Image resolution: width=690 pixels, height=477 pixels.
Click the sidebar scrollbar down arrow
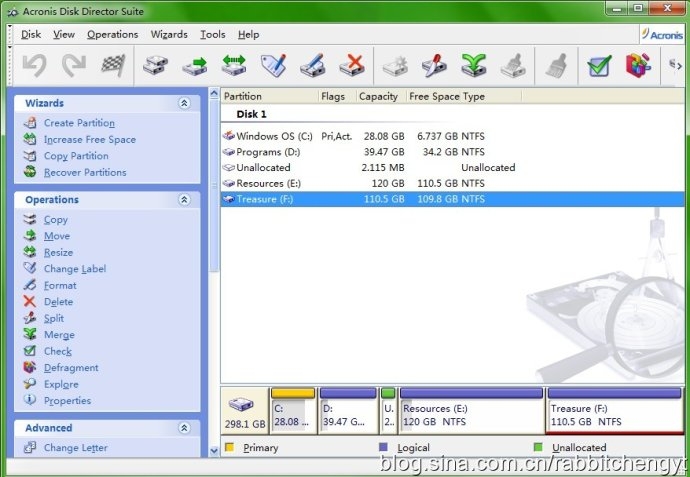[x=212, y=451]
